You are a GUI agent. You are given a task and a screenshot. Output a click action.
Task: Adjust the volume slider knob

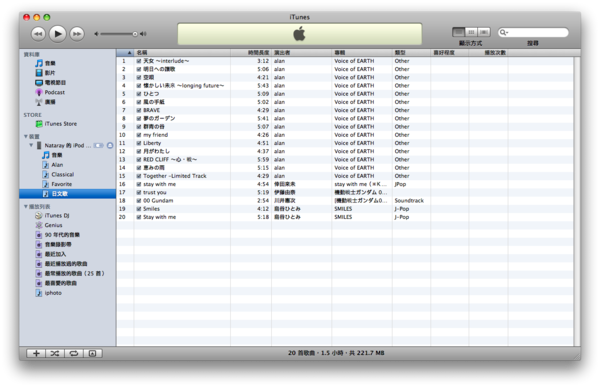(x=135, y=34)
